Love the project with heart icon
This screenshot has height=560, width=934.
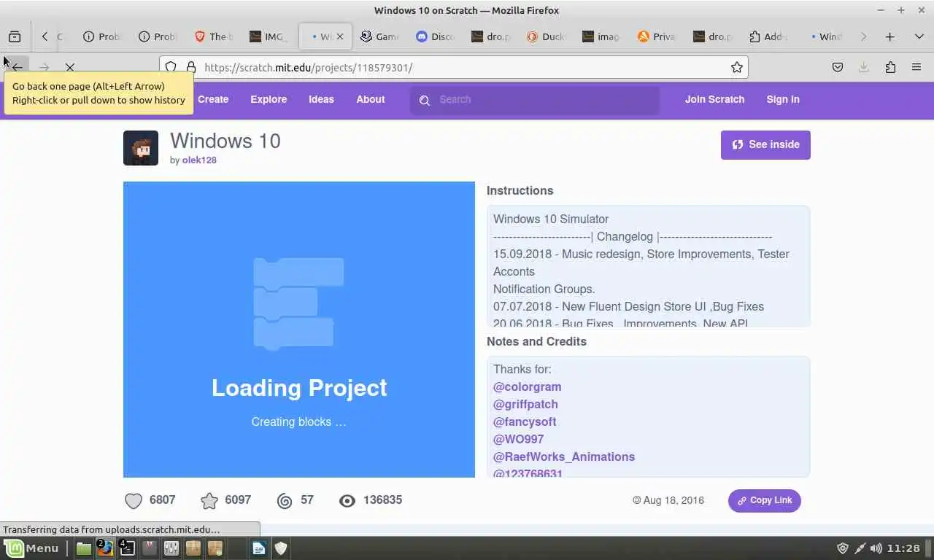pyautogui.click(x=134, y=500)
